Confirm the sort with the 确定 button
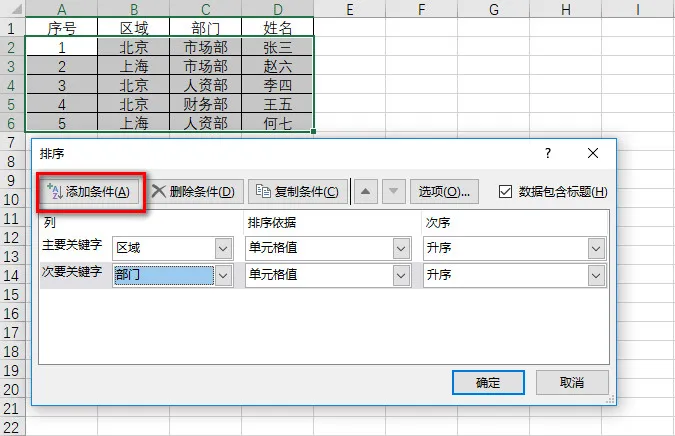The height and width of the screenshot is (436, 675). click(x=488, y=382)
